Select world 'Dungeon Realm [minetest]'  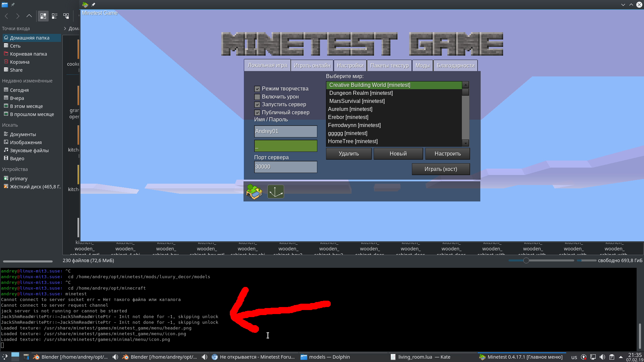(x=394, y=93)
